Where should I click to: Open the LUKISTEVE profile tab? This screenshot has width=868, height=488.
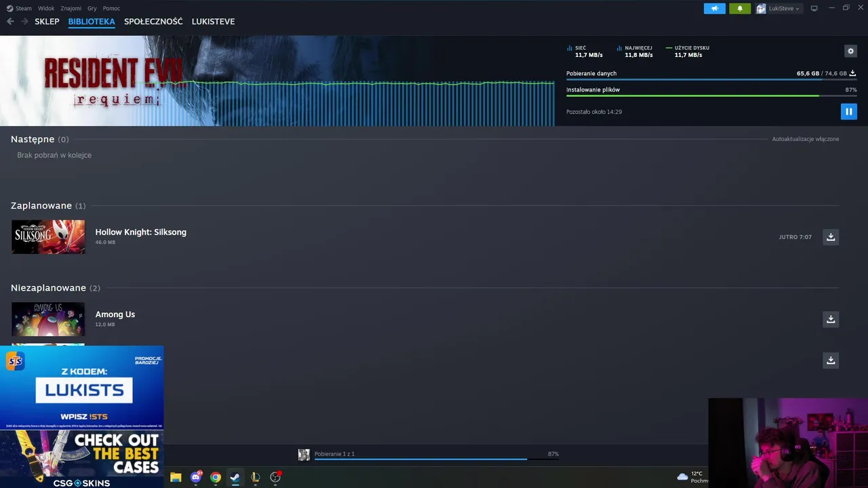click(213, 22)
